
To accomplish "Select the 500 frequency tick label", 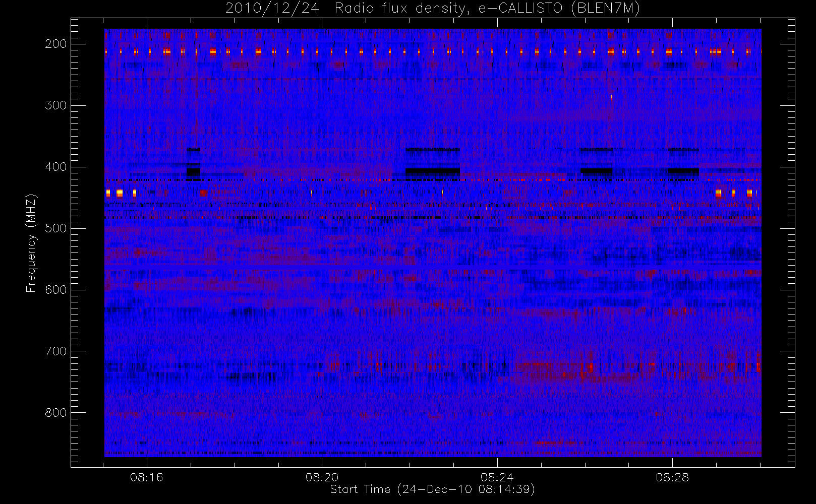I will pyautogui.click(x=56, y=228).
